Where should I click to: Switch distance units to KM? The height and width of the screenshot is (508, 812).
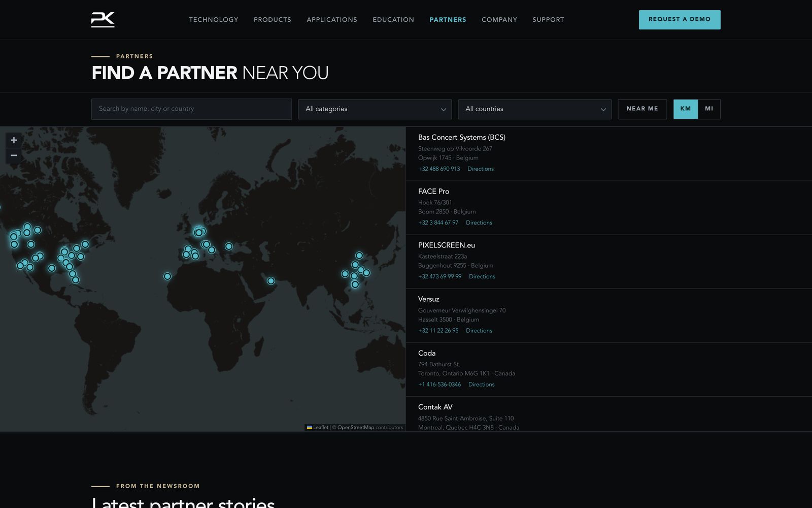pyautogui.click(x=686, y=109)
